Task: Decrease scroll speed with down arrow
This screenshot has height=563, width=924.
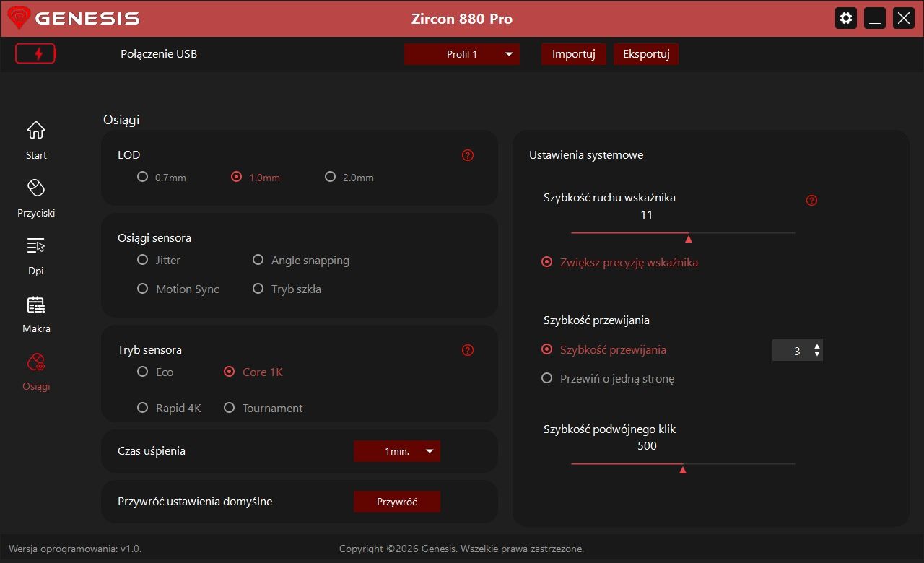Action: coord(817,354)
